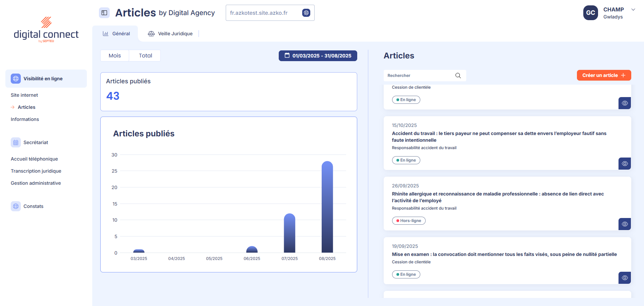
Task: View the Accident du travail article via eye icon
Action: click(625, 164)
